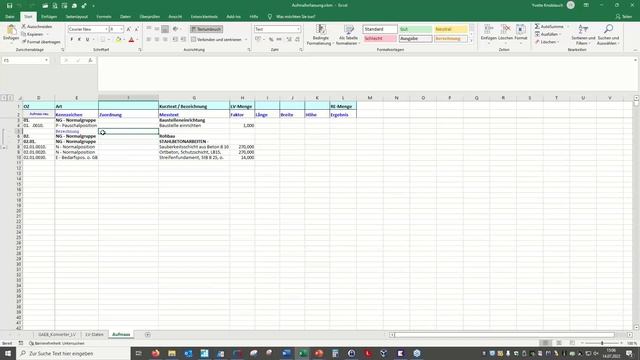Click the Ausfüllen fill button
Screen dimensions: 640x360
pos(547,34)
